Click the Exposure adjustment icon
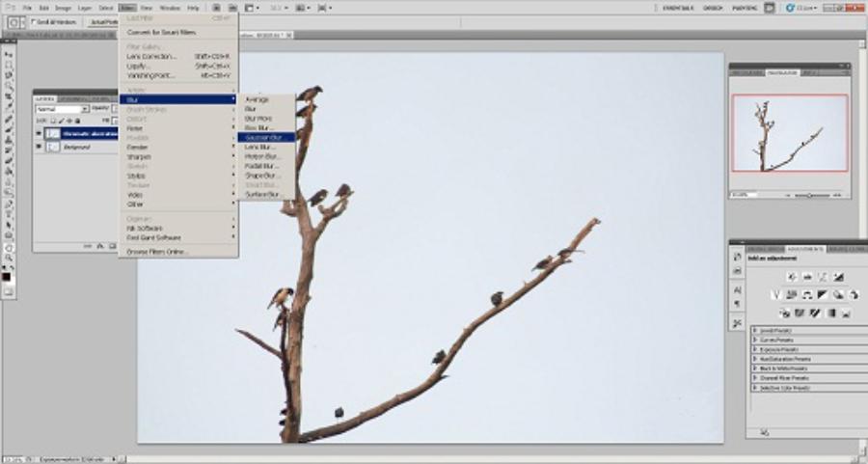The image size is (868, 464). (x=838, y=277)
